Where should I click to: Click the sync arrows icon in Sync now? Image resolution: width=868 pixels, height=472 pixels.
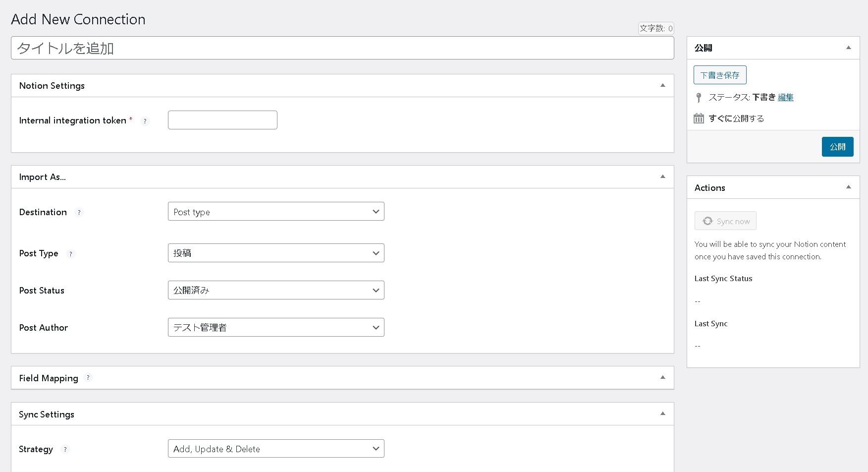(707, 221)
